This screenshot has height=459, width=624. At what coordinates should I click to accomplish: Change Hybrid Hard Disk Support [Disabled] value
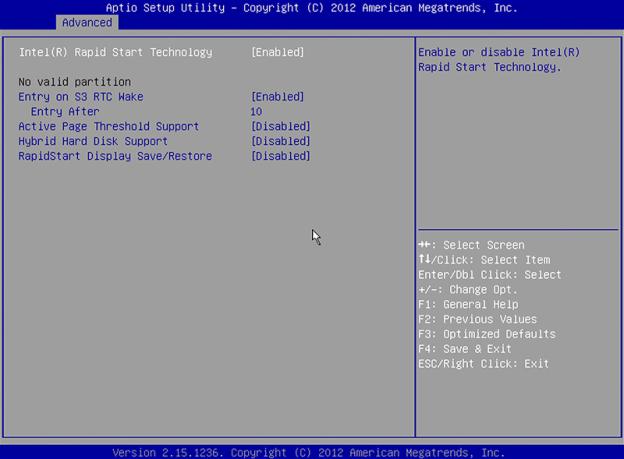click(x=281, y=141)
